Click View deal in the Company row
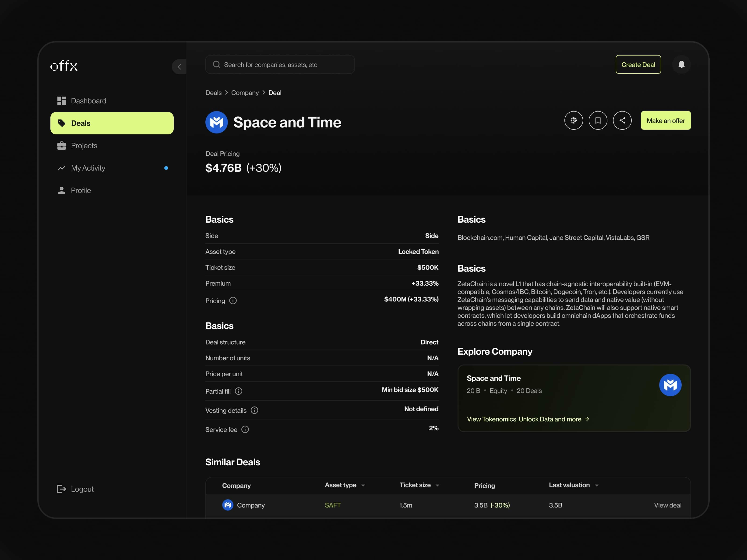Image resolution: width=747 pixels, height=560 pixels. click(x=668, y=505)
